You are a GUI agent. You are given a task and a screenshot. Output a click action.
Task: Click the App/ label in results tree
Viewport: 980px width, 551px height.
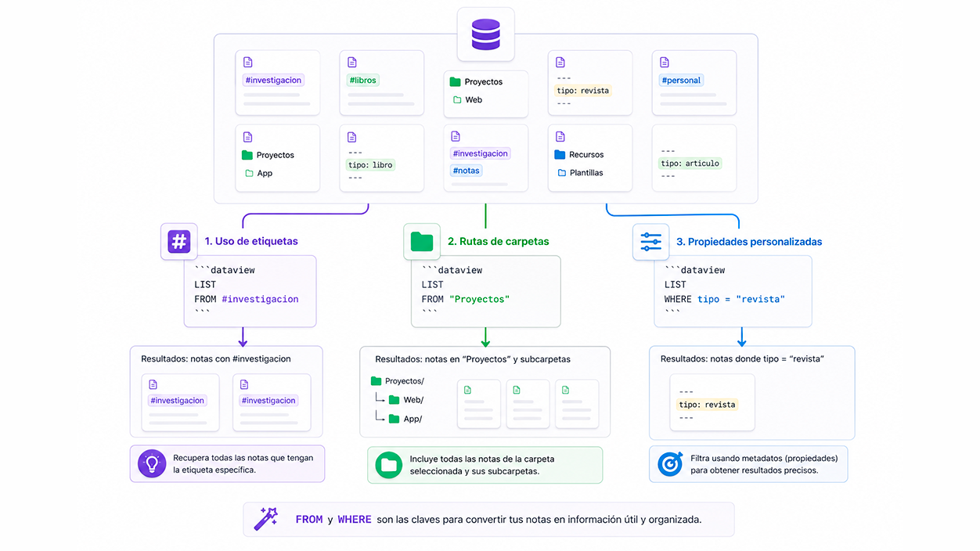point(413,419)
